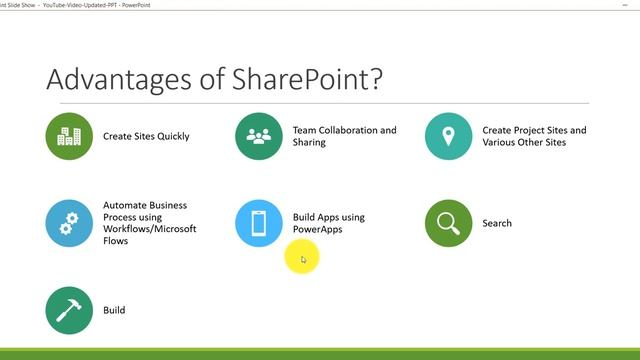Click the magnifying glass Search icon

(x=449, y=223)
